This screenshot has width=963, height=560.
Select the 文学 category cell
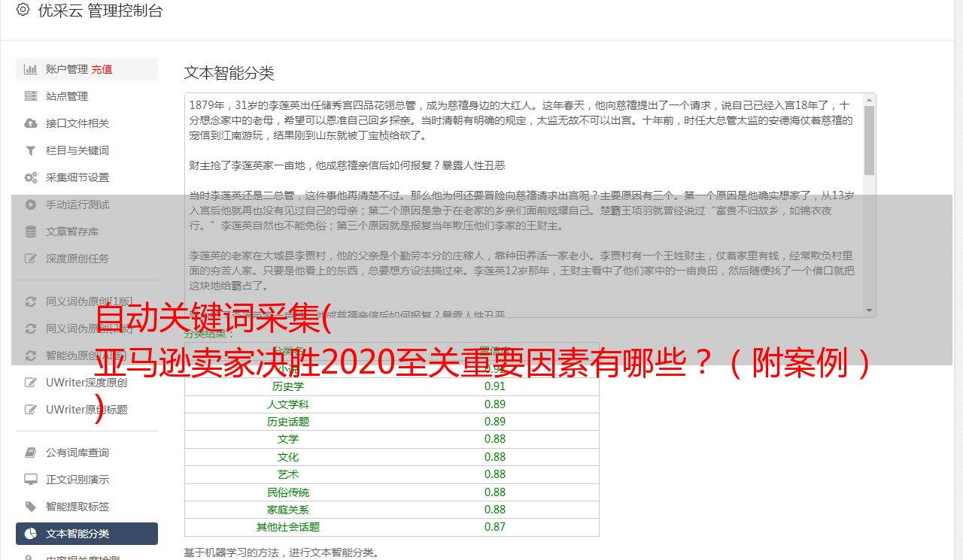288,439
